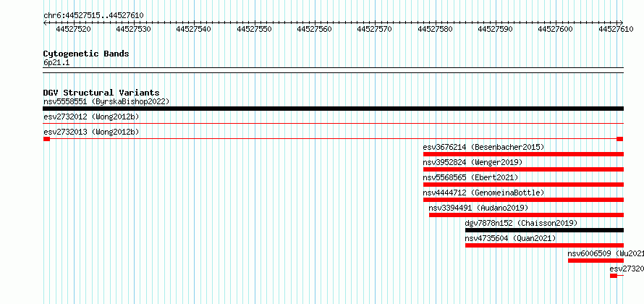Click the chr6:44527515..44527610 range label
The width and height of the screenshot is (644, 304).
click(93, 16)
